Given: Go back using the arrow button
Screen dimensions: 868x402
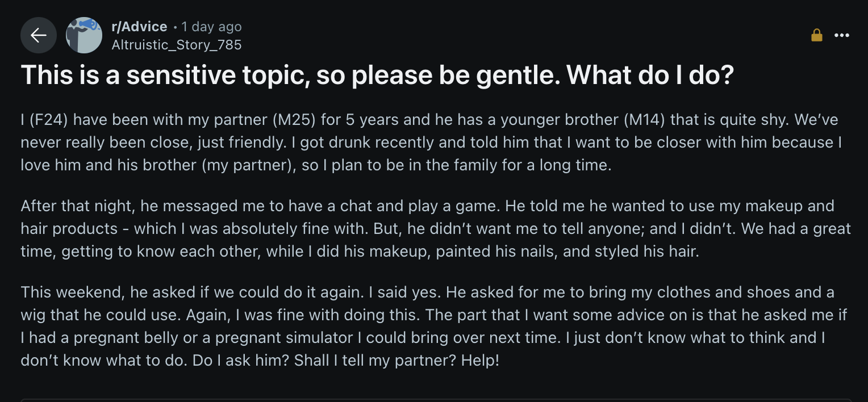Looking at the screenshot, I should (38, 35).
